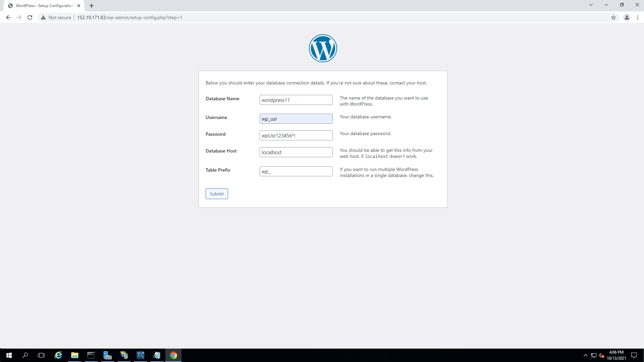
Task: Click the Windows Start button
Action: tap(9, 355)
